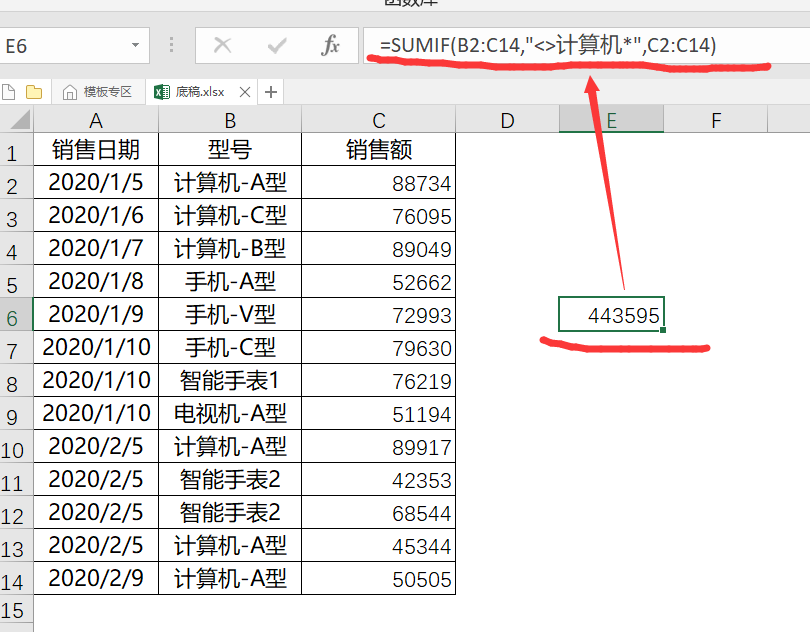810x632 pixels.
Task: Select column C header
Action: click(x=379, y=120)
